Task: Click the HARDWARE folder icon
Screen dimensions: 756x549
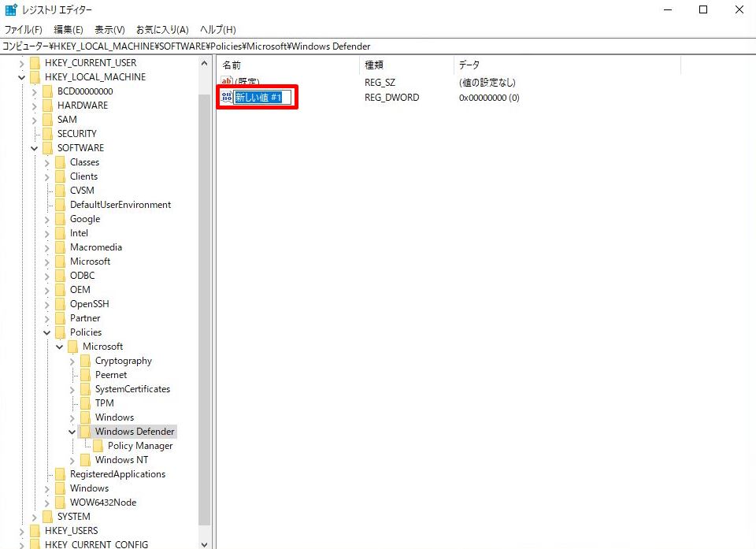Action: pos(48,106)
